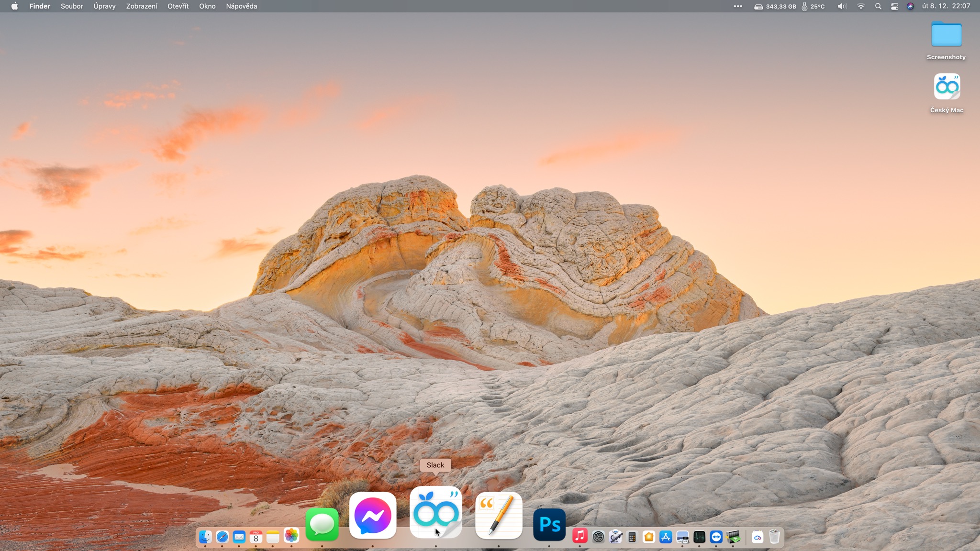Open TeamViewer from the Dock
This screenshot has height=551, width=980.
click(x=716, y=537)
